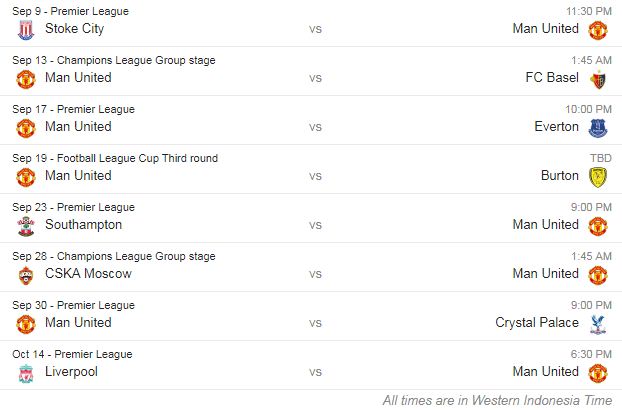
Task: Open the Sep 19 Football League Cup match header
Action: 114,158
